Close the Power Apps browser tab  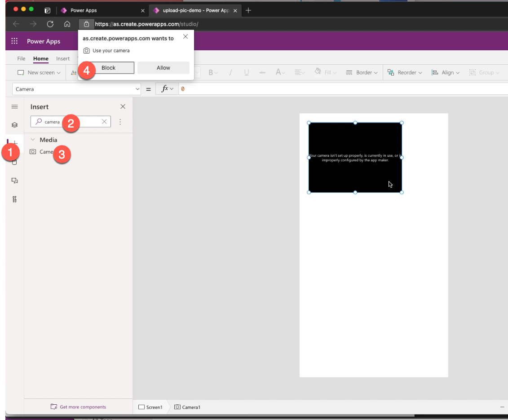(142, 11)
